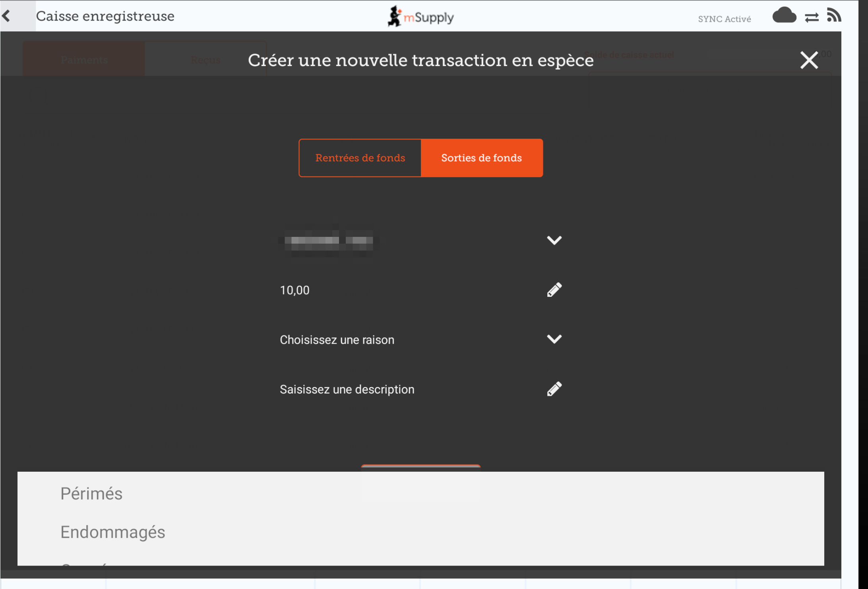Click Choisissez une raison field
Viewport: 868px width, 589px height.
337,340
